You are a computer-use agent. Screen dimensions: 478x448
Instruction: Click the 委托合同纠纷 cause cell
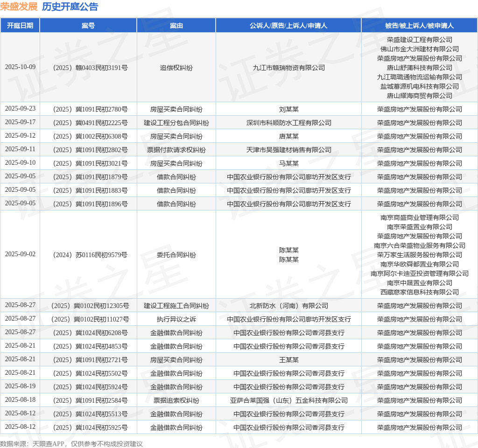click(x=176, y=255)
